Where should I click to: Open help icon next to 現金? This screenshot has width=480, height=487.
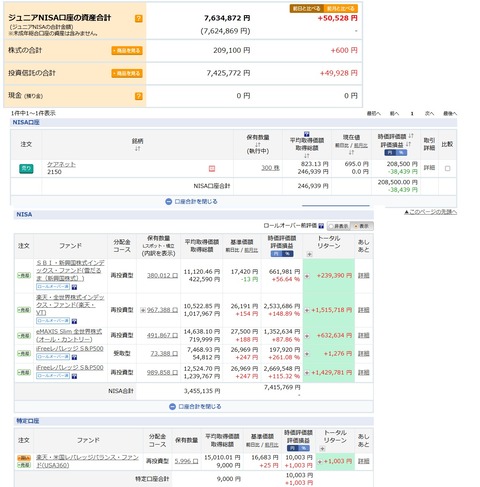coord(138,96)
